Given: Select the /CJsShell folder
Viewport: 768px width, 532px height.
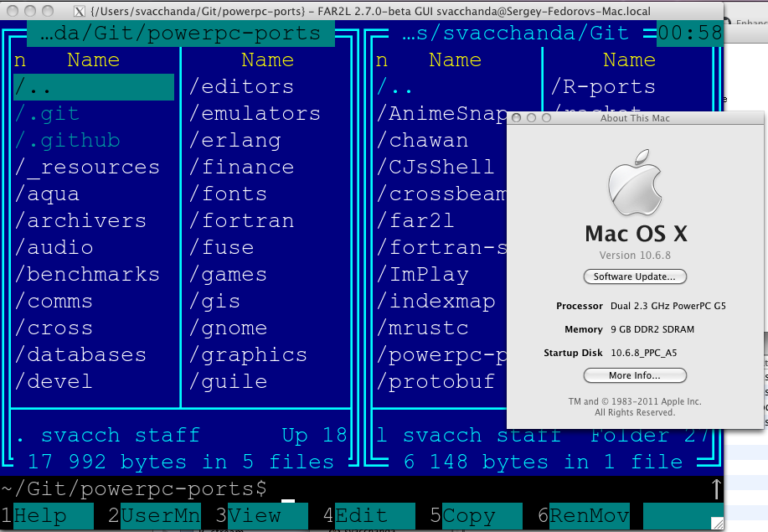Looking at the screenshot, I should tap(436, 168).
